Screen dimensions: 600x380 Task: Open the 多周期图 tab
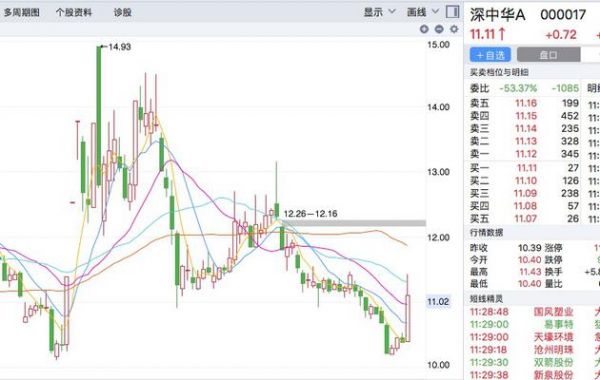click(22, 12)
